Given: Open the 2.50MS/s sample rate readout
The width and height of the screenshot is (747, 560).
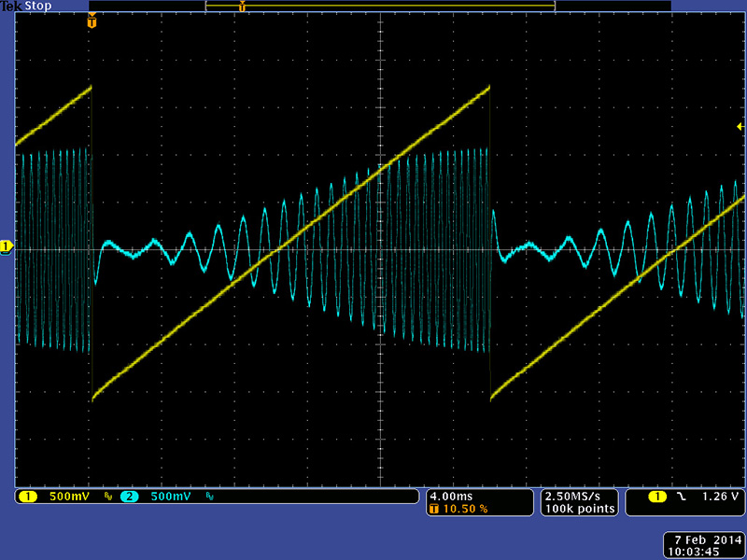Looking at the screenshot, I should point(579,496).
